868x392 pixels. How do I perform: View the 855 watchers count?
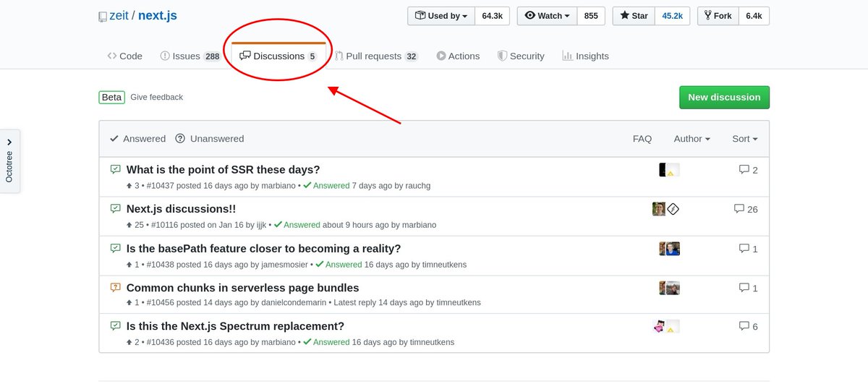[591, 16]
